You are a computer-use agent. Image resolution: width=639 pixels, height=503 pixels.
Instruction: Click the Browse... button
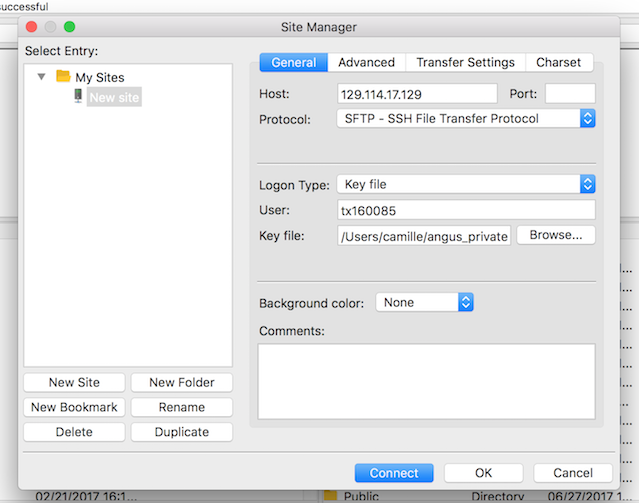pos(556,235)
